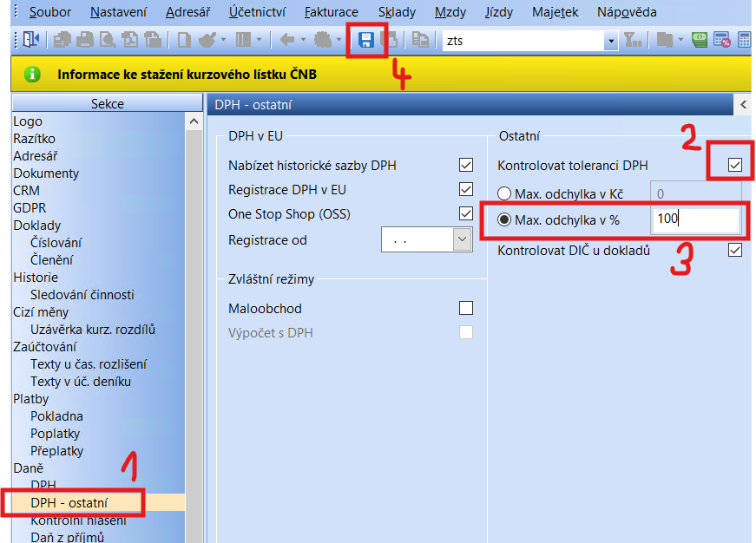Expand the zts search combo box dropdown
756x543 pixels.
(x=610, y=41)
